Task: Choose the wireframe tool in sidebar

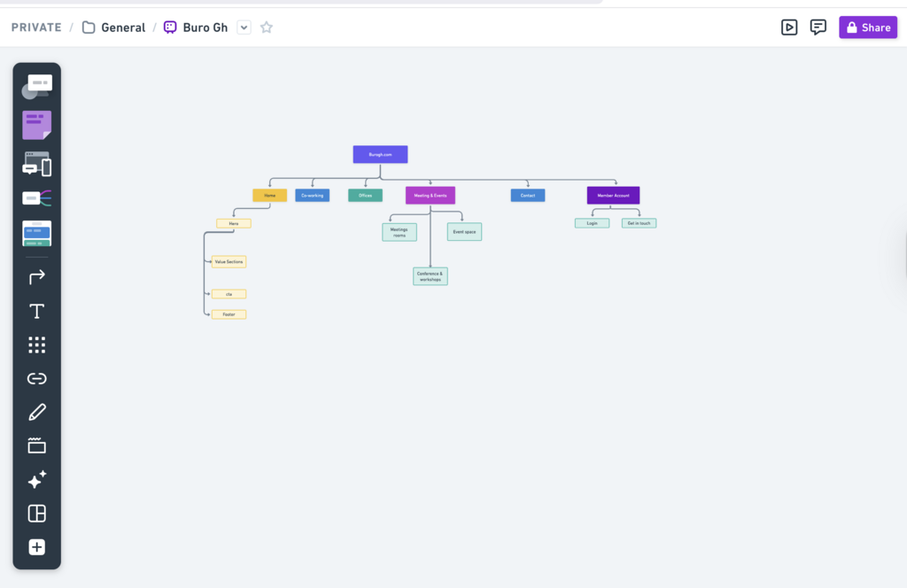Action: pos(36,164)
